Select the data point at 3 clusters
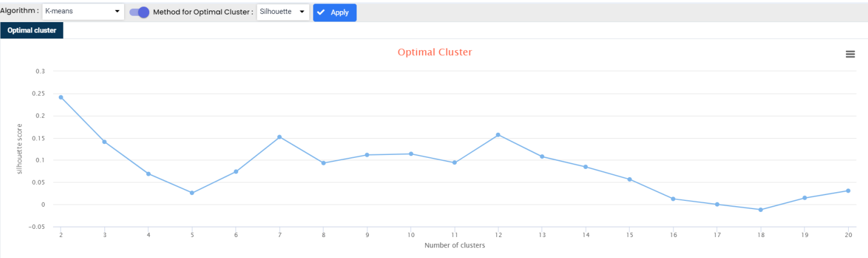This screenshot has width=868, height=258. (x=104, y=142)
